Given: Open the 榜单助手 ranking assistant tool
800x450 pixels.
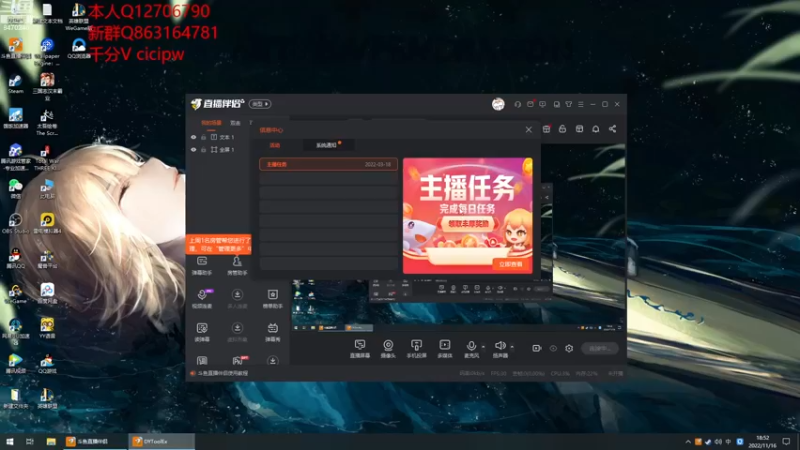Looking at the screenshot, I should 272,298.
